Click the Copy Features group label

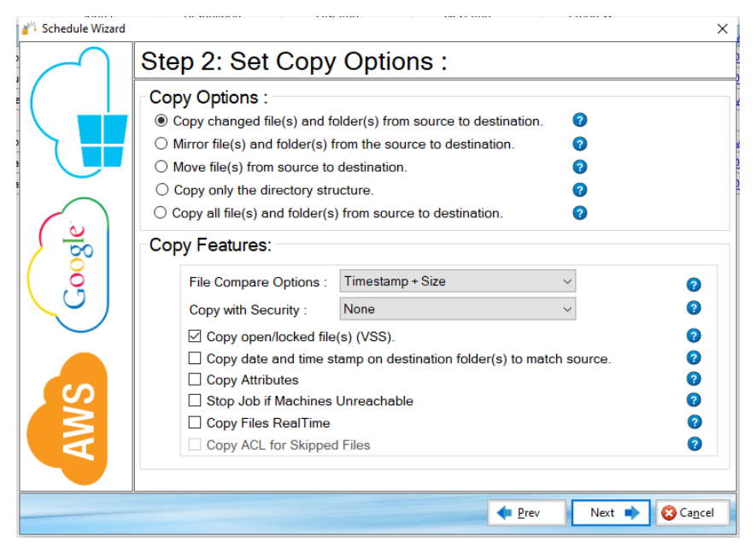coord(211,245)
